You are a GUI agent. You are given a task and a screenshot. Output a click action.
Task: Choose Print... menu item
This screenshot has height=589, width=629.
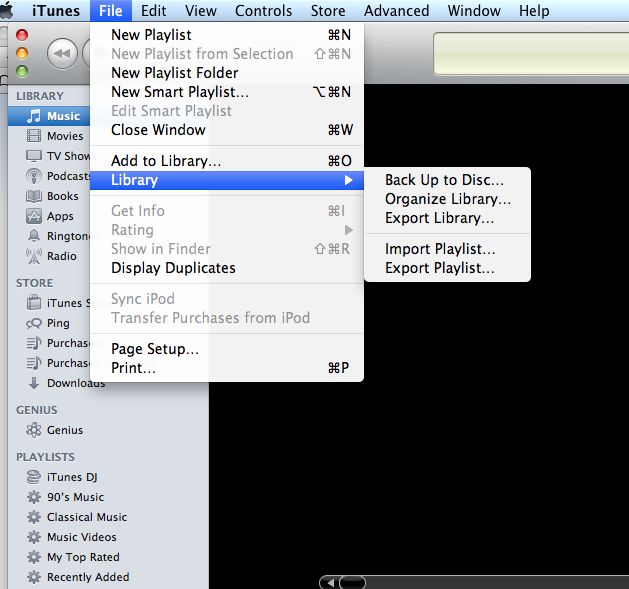227,368
